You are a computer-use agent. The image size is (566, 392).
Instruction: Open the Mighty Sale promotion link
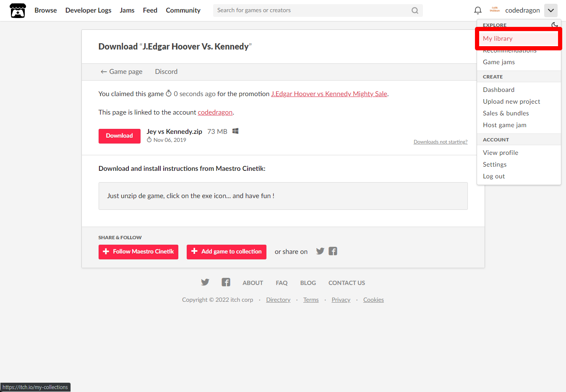[x=329, y=94]
